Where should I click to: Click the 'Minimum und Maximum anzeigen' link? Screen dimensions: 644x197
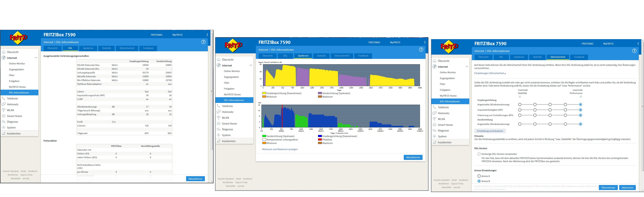[280, 149]
